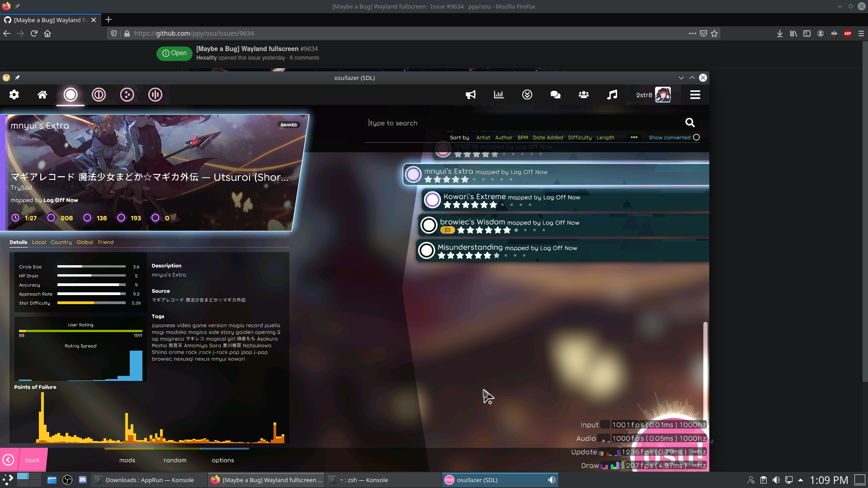Select the osu!taiko ruleset icon

coord(99,95)
